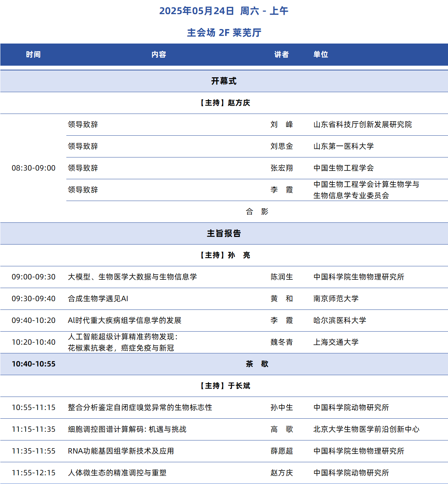The width and height of the screenshot is (448, 484).
Task: Open the talk title "RNA功能基因组学新技术及应用"
Action: pyautogui.click(x=121, y=451)
